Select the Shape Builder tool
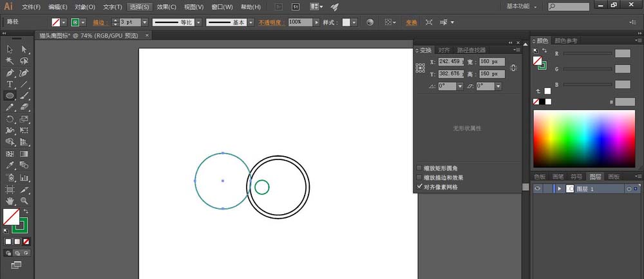The height and width of the screenshot is (279, 644). point(10,142)
